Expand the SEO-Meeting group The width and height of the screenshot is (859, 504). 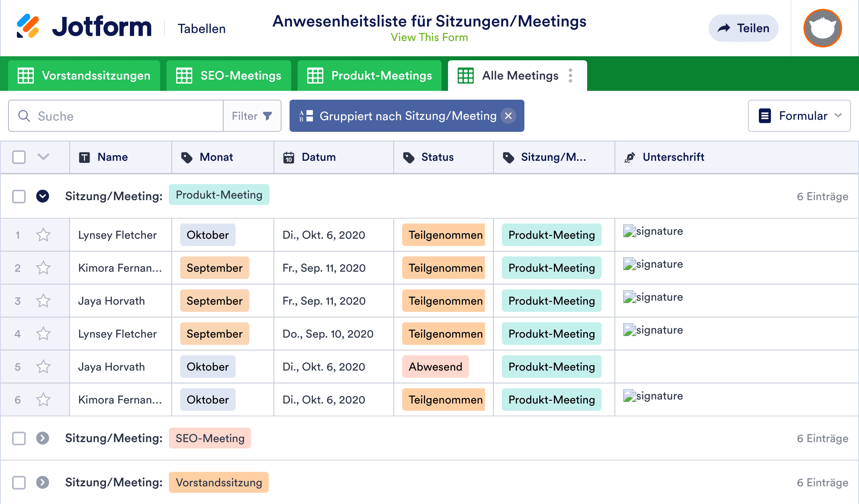[43, 438]
